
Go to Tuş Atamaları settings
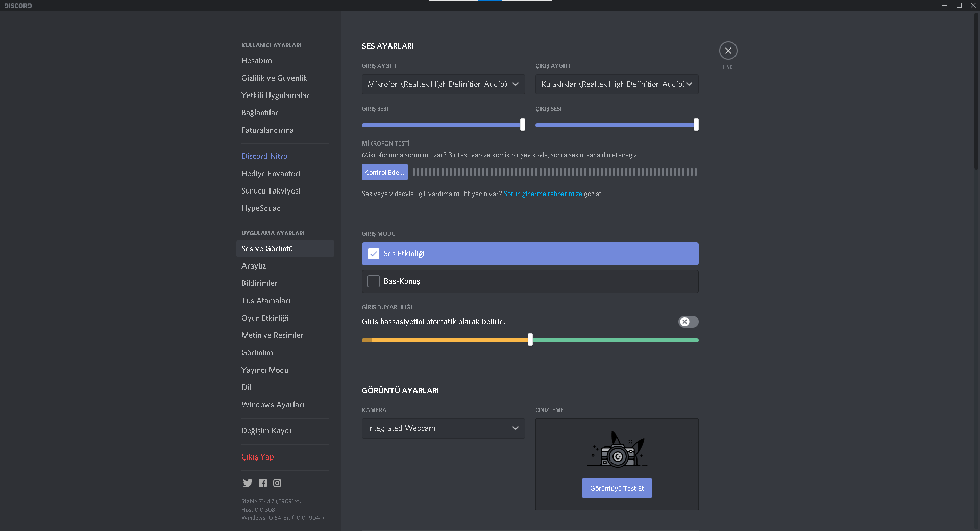click(285, 301)
